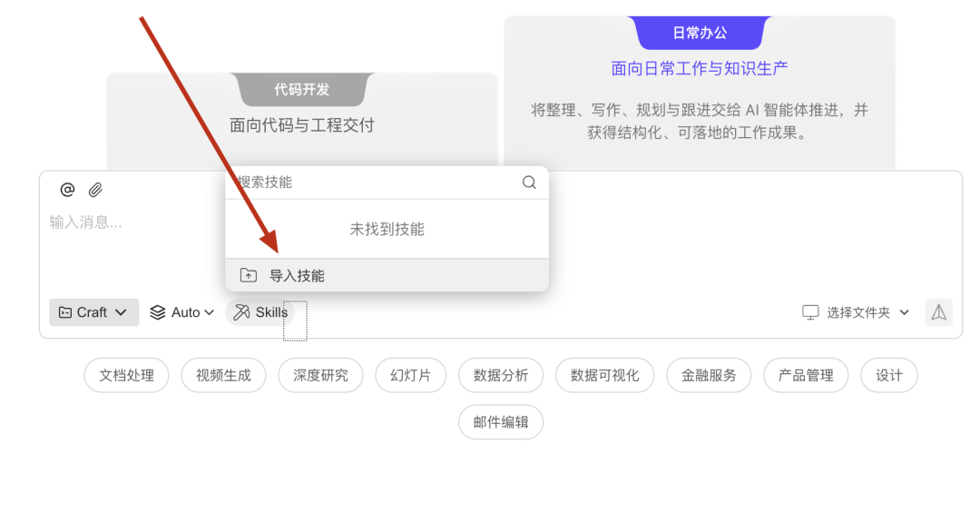Viewport: 980px width, 523px height.
Task: Select the 日常办公 tab card
Action: [x=699, y=33]
